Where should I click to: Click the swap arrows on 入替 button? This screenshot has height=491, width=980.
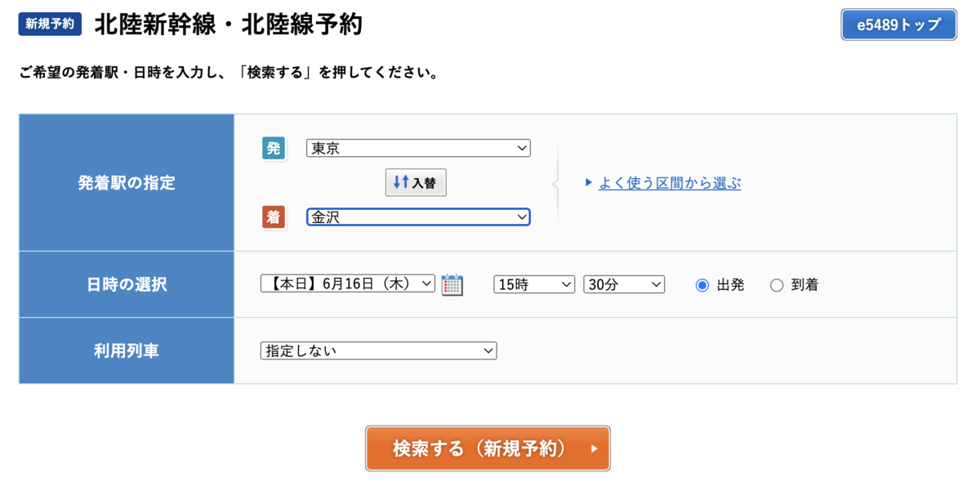[400, 182]
